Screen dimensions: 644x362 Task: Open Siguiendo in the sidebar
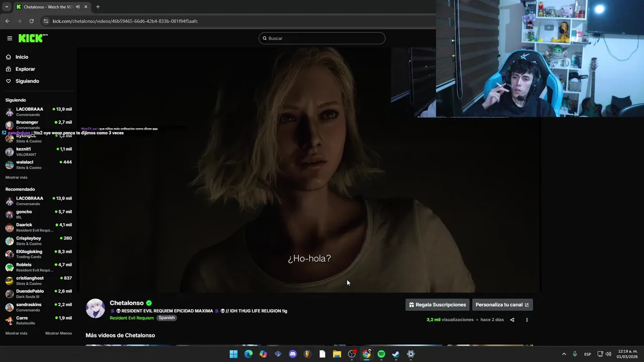(x=38, y=81)
